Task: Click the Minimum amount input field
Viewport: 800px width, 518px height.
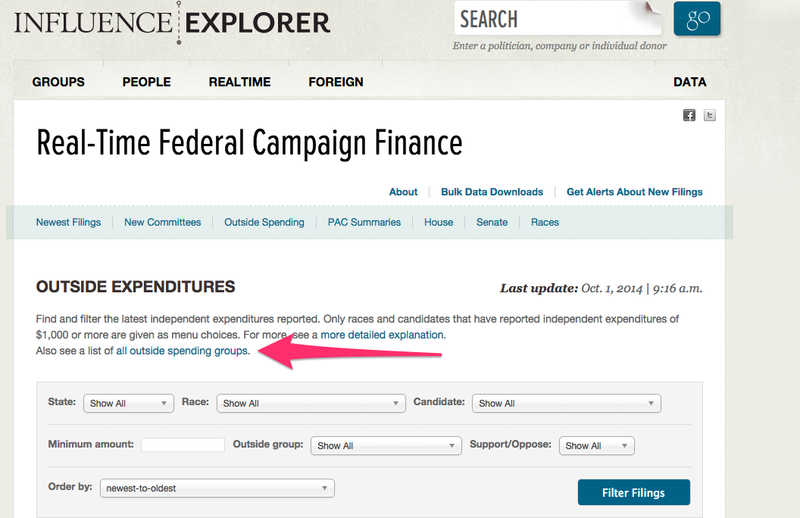Action: pyautogui.click(x=183, y=445)
